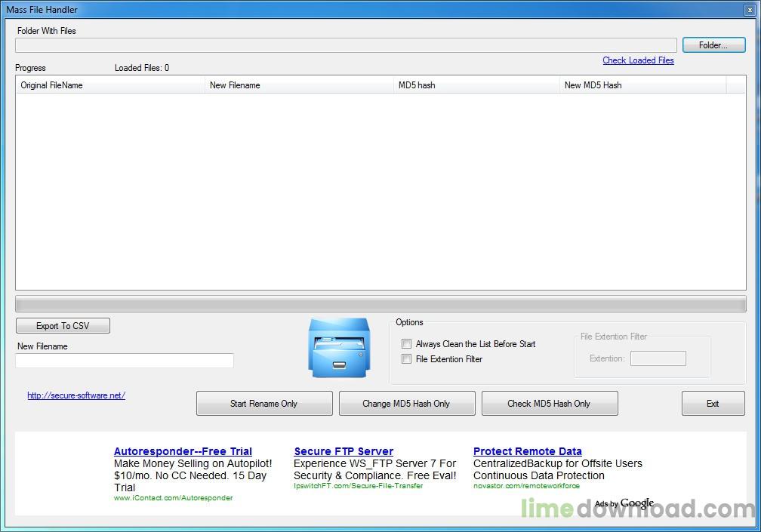
Task: Click the New Filename column header
Action: pyautogui.click(x=299, y=85)
